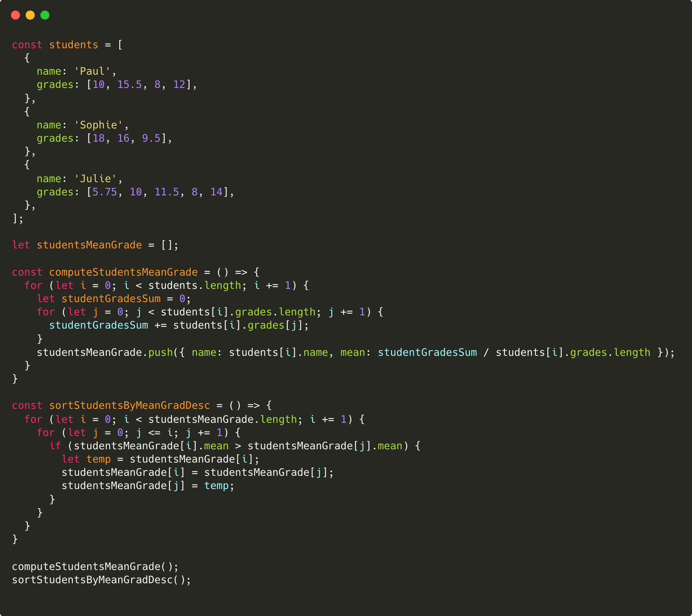This screenshot has width=692, height=616.
Task: Select the string 'Sophie'
Action: (99, 125)
